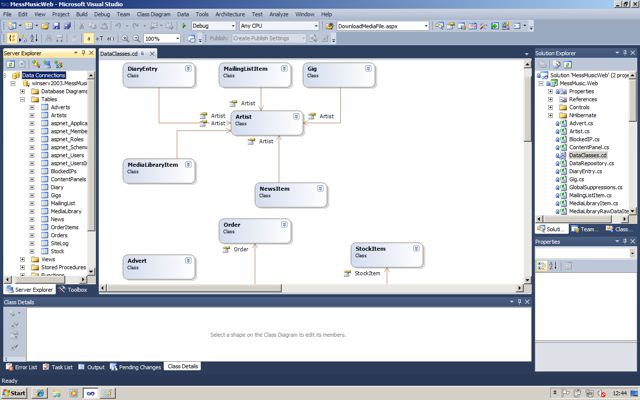
Task: Close the Class Details panel
Action: tap(527, 302)
